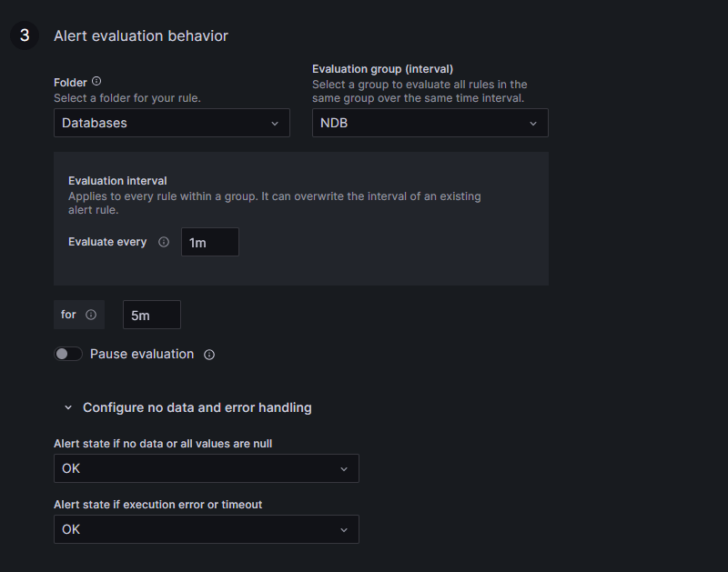This screenshot has width=728, height=572.
Task: Click the chevron on the NDB group selector
Action: pos(533,123)
